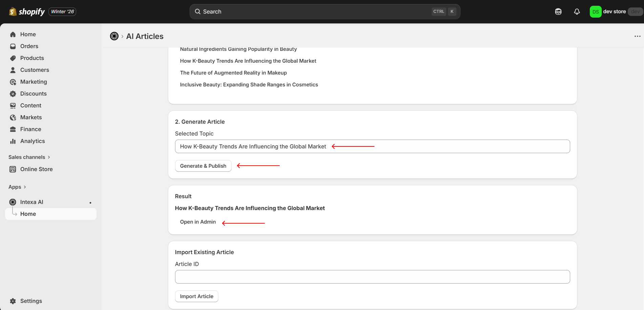Screen dimensions: 644x310
Task: Click the Import Article button
Action: pyautogui.click(x=196, y=296)
